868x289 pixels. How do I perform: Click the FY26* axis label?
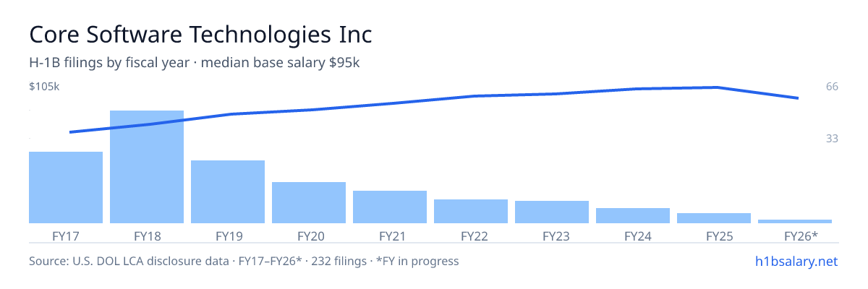coord(801,236)
